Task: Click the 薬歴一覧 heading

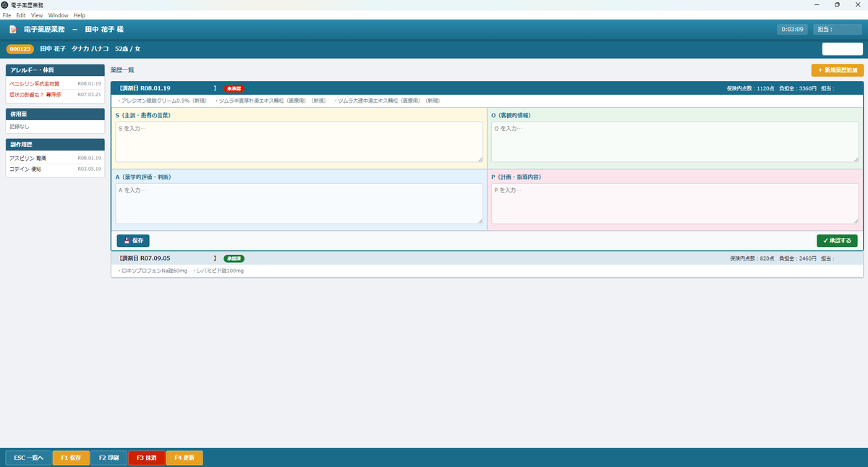Action: pos(122,70)
